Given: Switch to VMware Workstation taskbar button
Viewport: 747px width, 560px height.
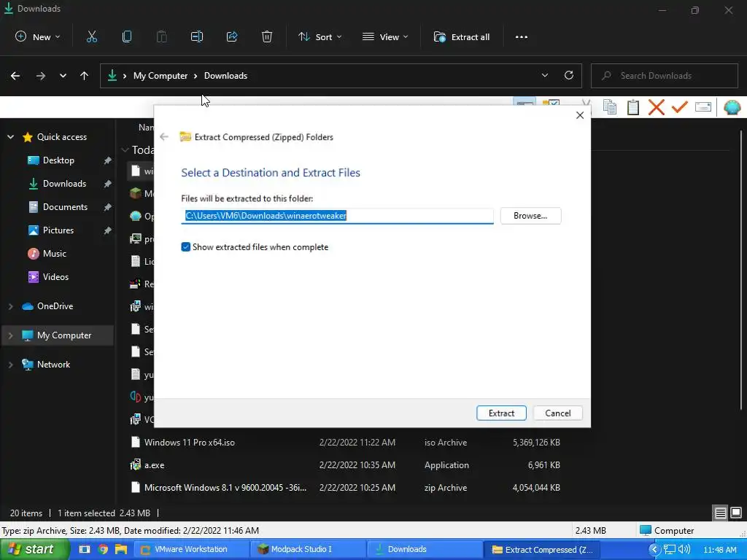Looking at the screenshot, I should pyautogui.click(x=192, y=549).
